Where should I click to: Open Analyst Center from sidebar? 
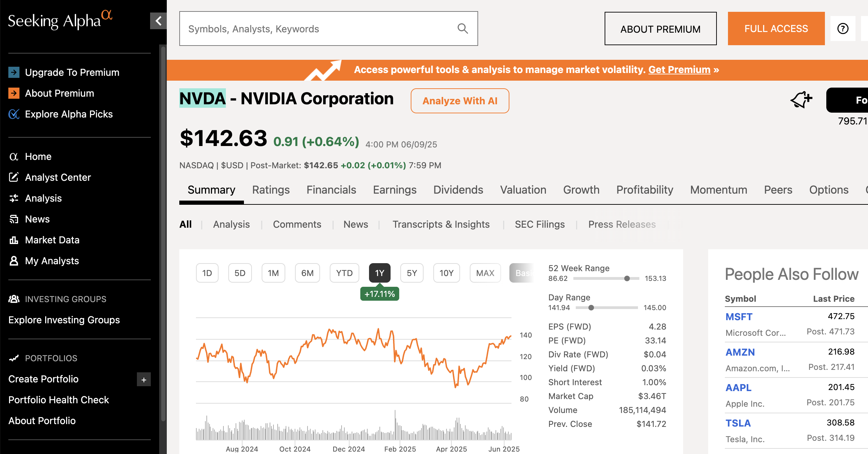coord(58,177)
